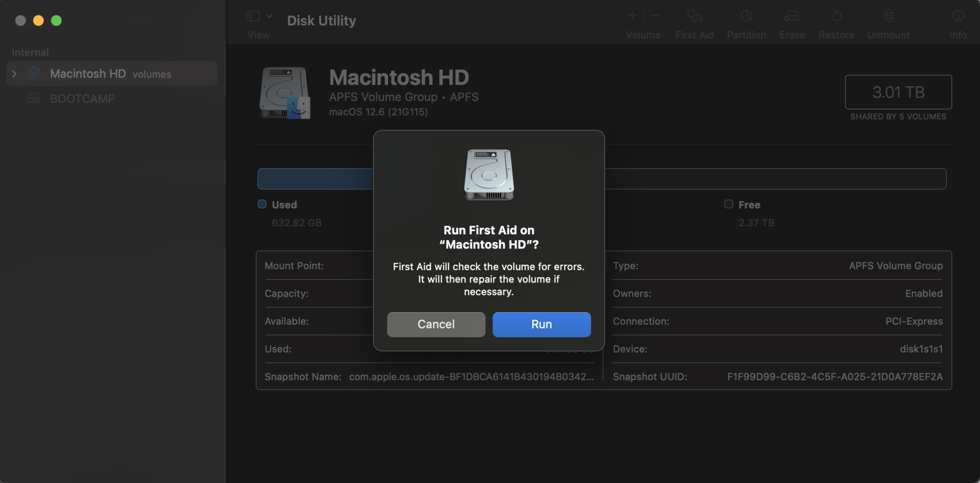The width and height of the screenshot is (980, 483).
Task: Click the Erase drive icon
Action: click(x=791, y=16)
